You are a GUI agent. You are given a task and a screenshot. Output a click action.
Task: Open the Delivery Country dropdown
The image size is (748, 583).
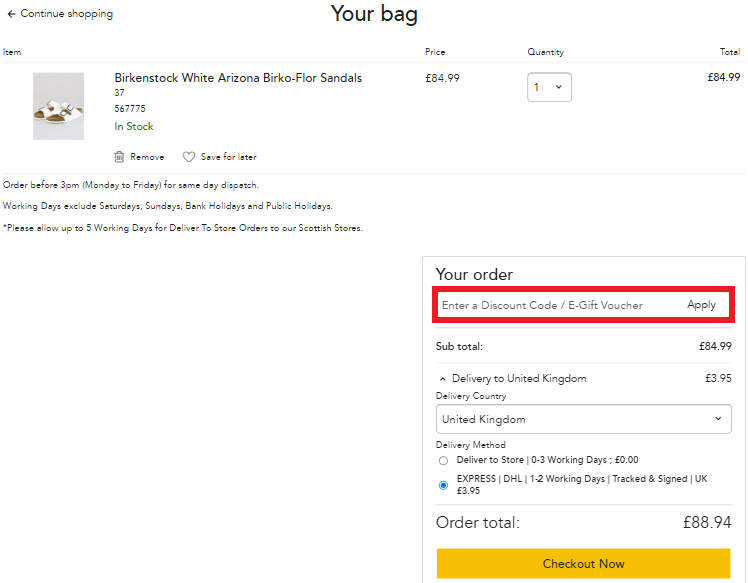pos(583,419)
